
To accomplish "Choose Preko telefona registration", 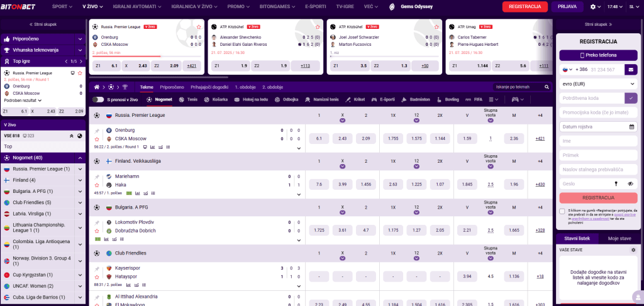I will pos(598,55).
